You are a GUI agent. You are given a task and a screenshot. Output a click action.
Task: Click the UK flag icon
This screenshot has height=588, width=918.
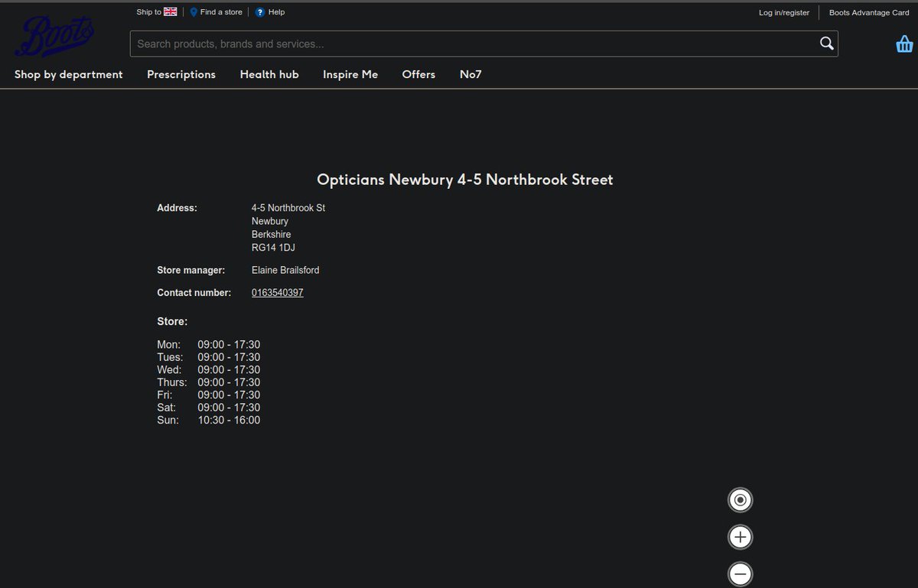[171, 12]
